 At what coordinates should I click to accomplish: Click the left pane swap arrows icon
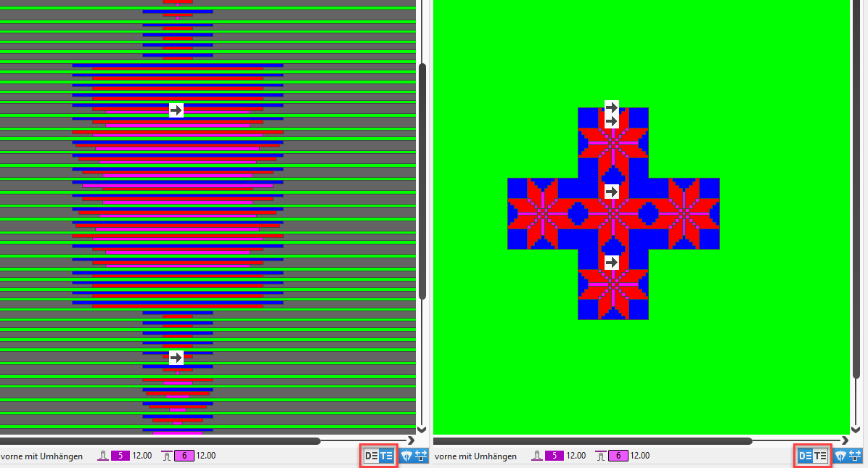coord(421,456)
